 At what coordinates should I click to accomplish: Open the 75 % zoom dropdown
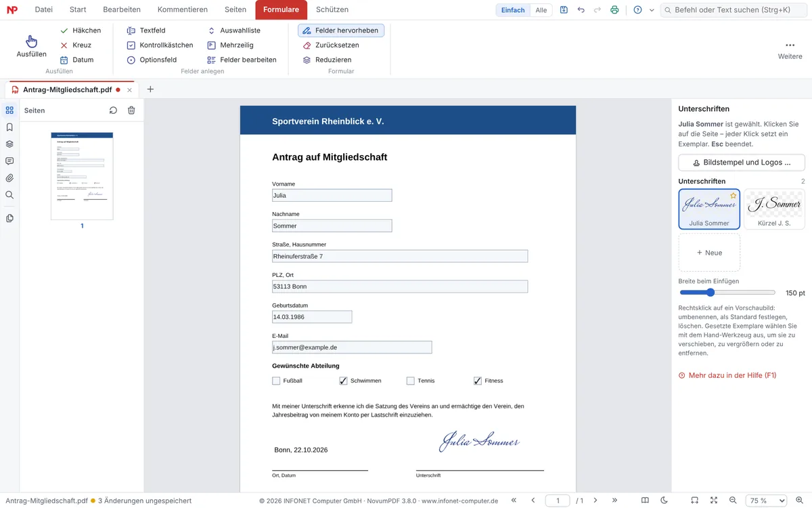[767, 501]
